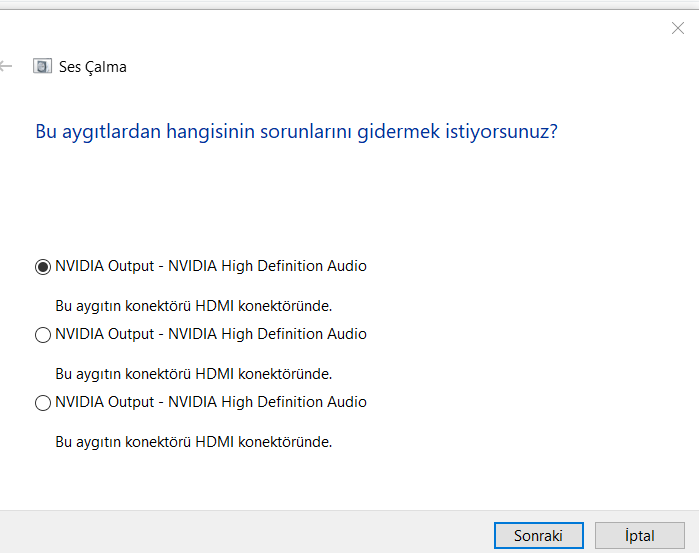
Task: Click the first HDMI konektöründe description
Action: pos(193,305)
